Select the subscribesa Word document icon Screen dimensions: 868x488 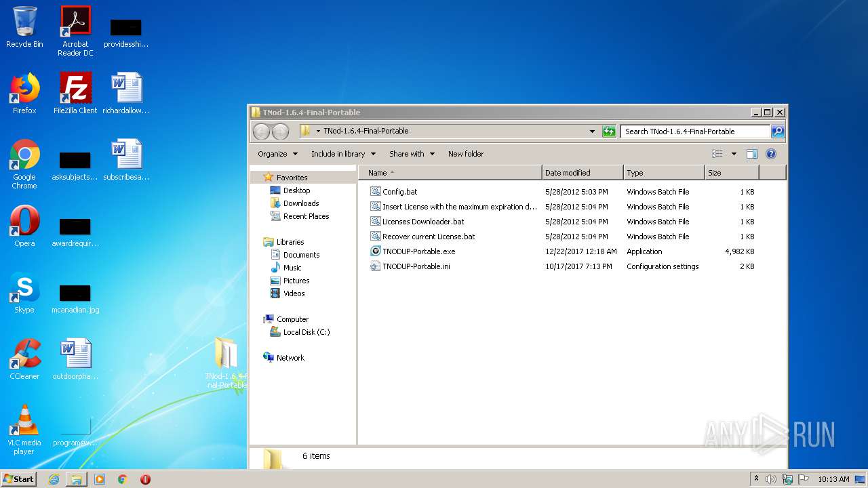pyautogui.click(x=126, y=160)
